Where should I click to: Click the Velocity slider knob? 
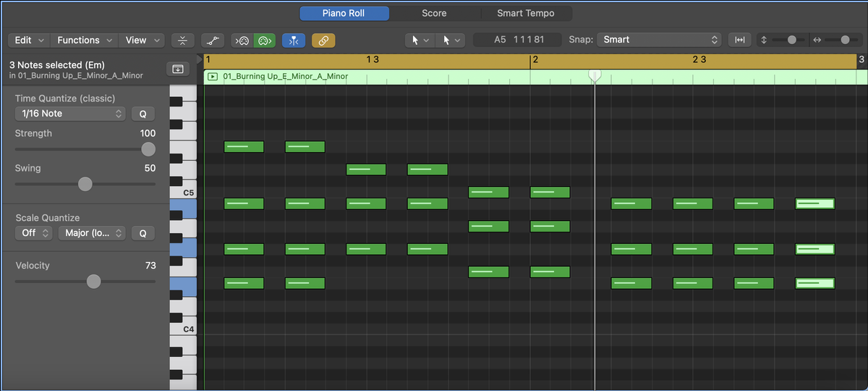(94, 282)
